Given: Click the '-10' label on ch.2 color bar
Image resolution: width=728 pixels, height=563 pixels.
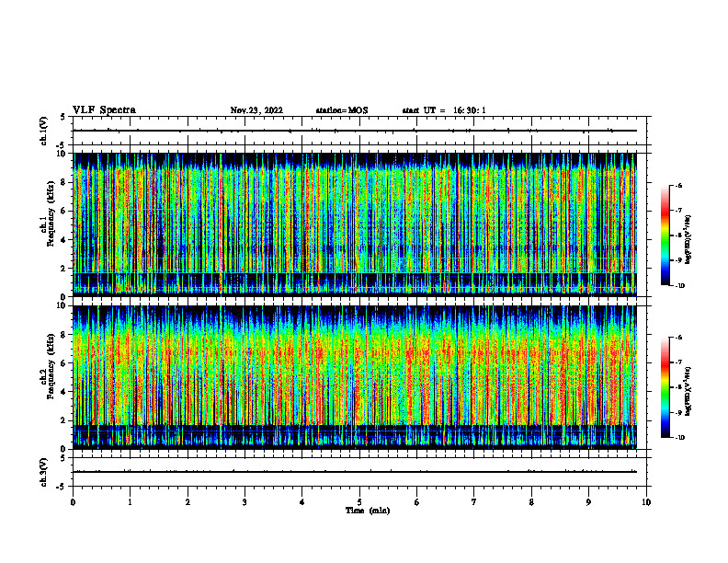Looking at the screenshot, I should pos(679,438).
